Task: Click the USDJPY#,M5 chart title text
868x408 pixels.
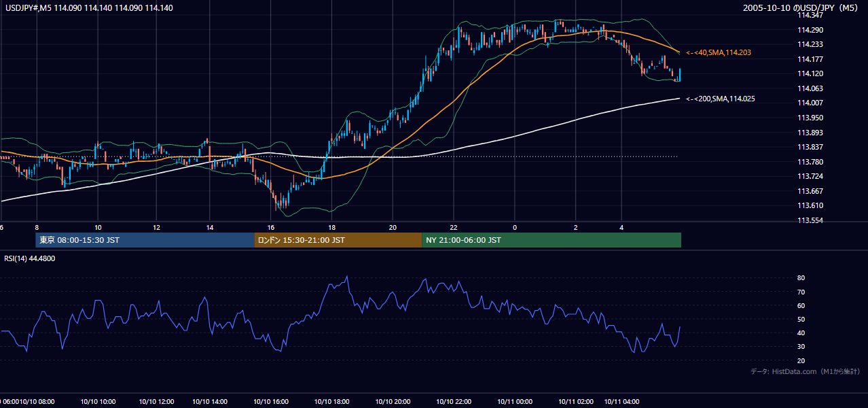Action: pyautogui.click(x=88, y=8)
